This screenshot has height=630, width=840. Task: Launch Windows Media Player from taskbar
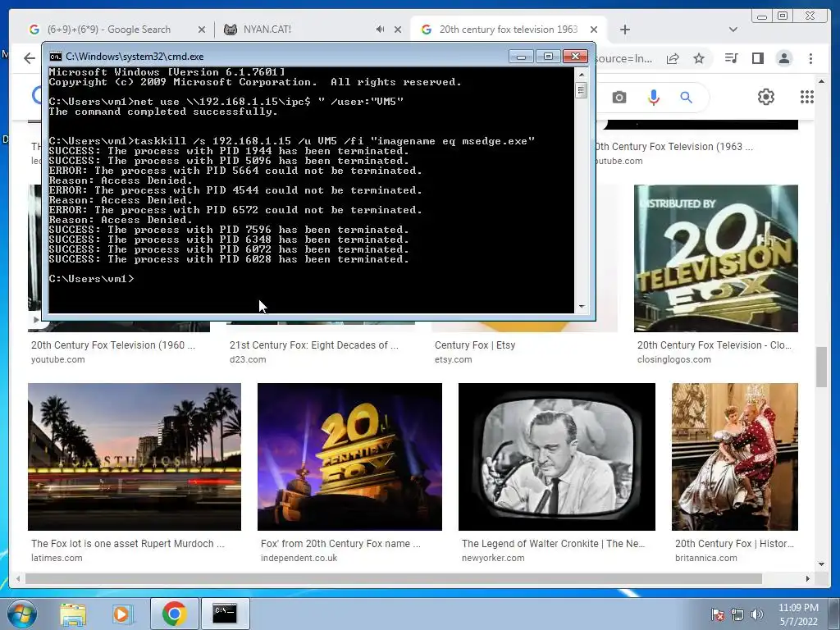click(x=121, y=614)
